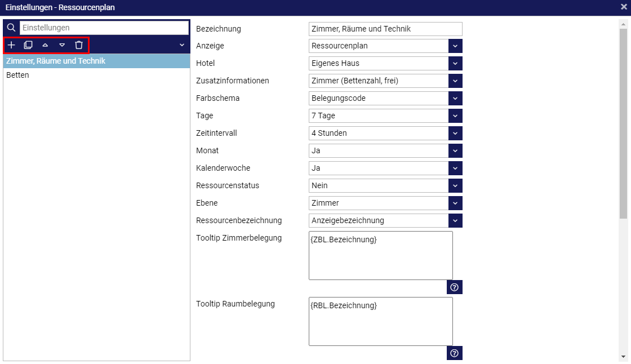The image size is (631, 364).
Task: Duplicate the selected setting with copy icon
Action: coord(28,45)
